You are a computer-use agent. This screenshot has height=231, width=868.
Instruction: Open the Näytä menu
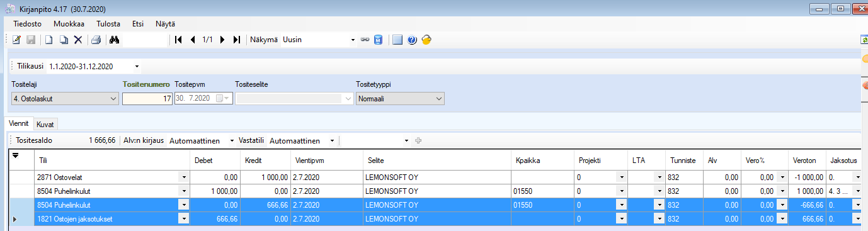coord(165,24)
